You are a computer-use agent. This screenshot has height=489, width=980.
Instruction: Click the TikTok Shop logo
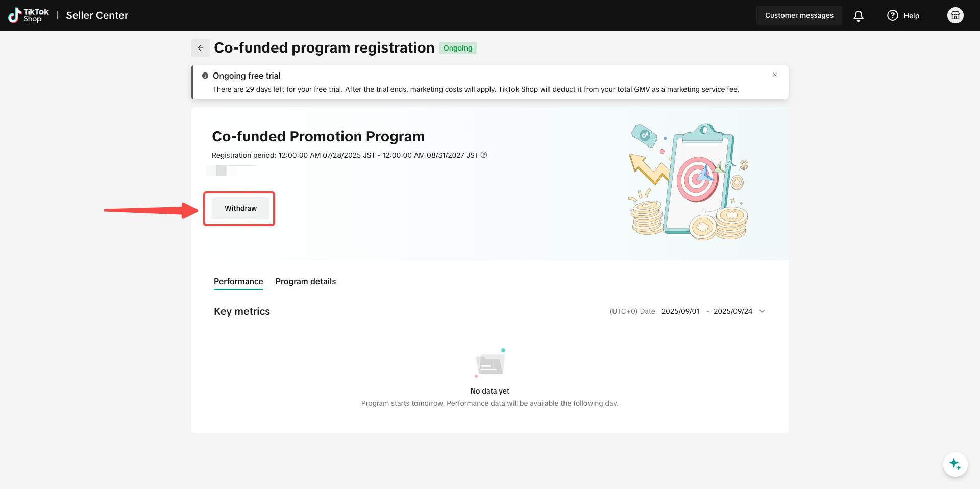(x=29, y=15)
